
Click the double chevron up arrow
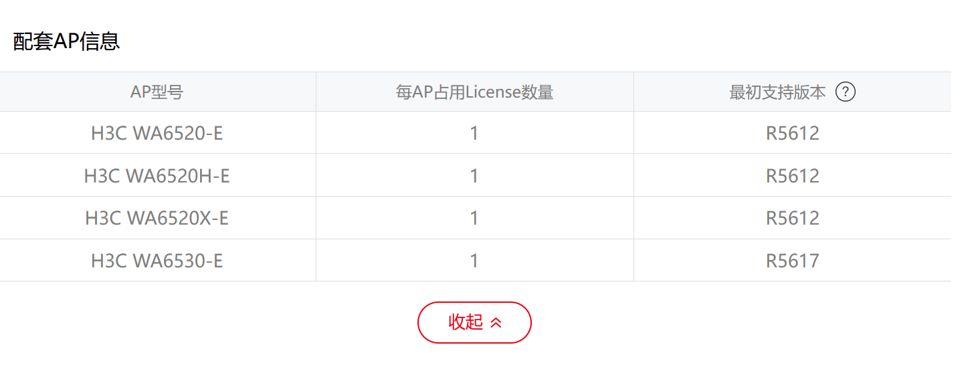[496, 323]
